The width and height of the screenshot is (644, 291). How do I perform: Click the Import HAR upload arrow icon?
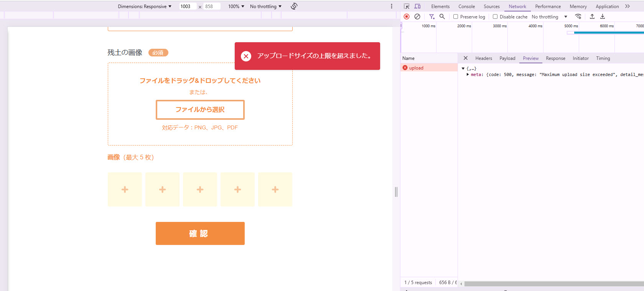[x=592, y=17]
